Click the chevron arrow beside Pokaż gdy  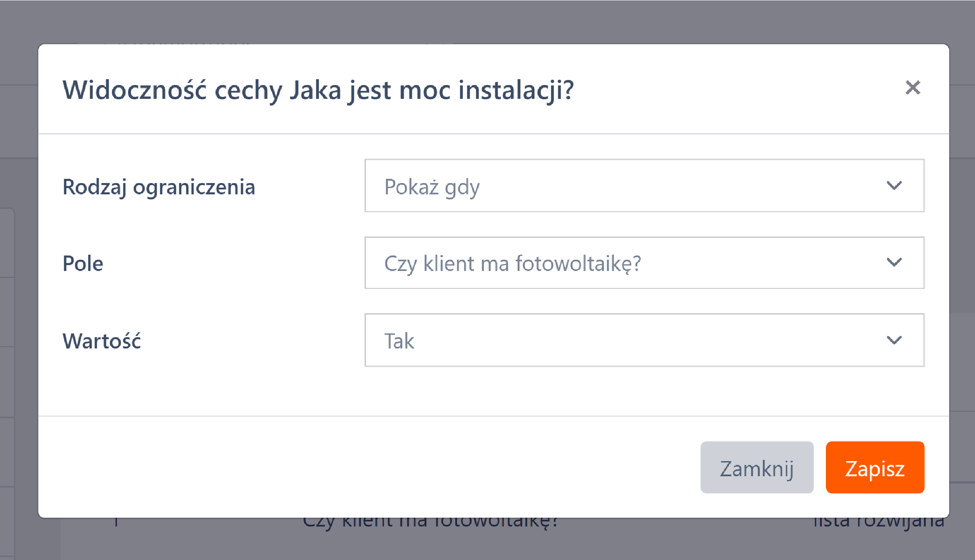(894, 186)
